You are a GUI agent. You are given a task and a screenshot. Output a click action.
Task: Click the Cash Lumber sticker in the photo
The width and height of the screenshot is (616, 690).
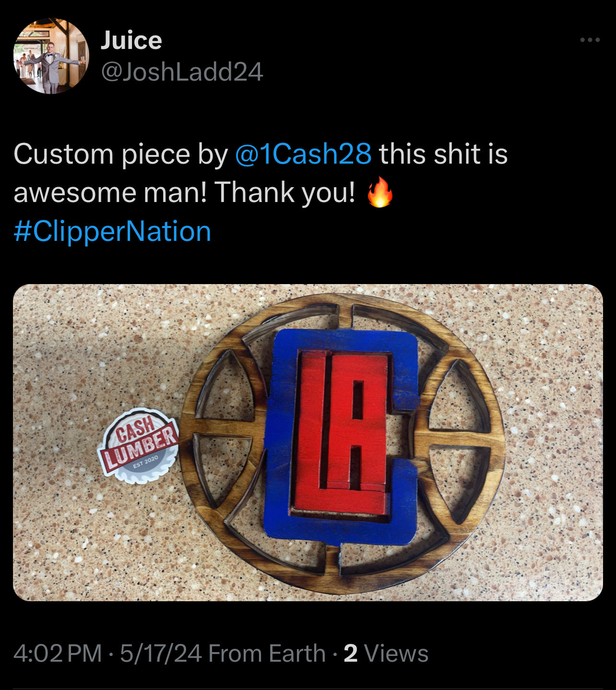pos(139,445)
